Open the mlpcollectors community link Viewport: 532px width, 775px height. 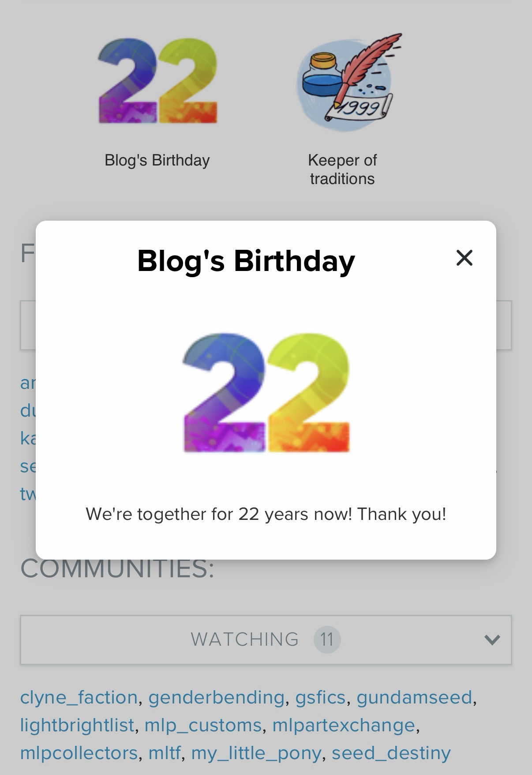(79, 753)
